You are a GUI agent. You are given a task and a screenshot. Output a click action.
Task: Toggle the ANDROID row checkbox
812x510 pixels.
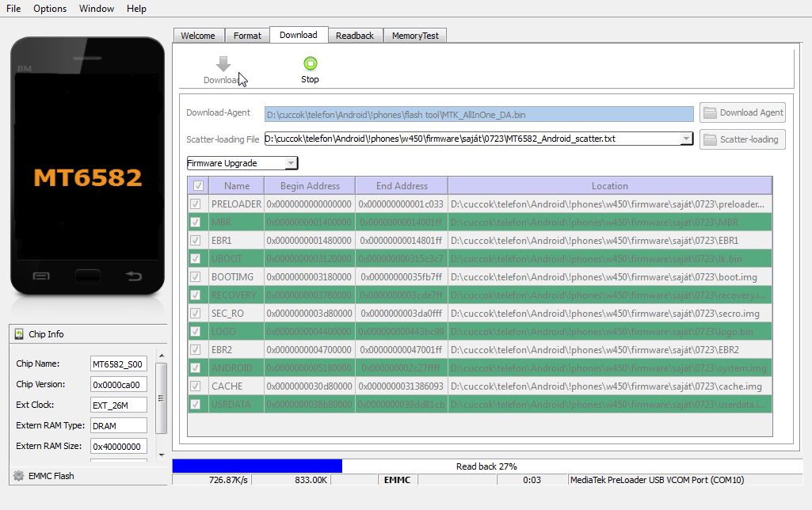[x=195, y=367]
